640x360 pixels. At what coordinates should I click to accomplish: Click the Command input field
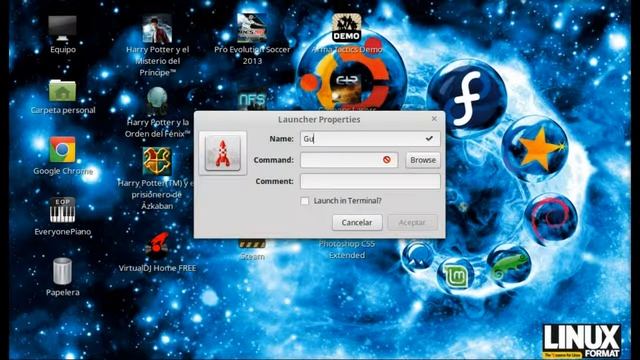(349, 160)
